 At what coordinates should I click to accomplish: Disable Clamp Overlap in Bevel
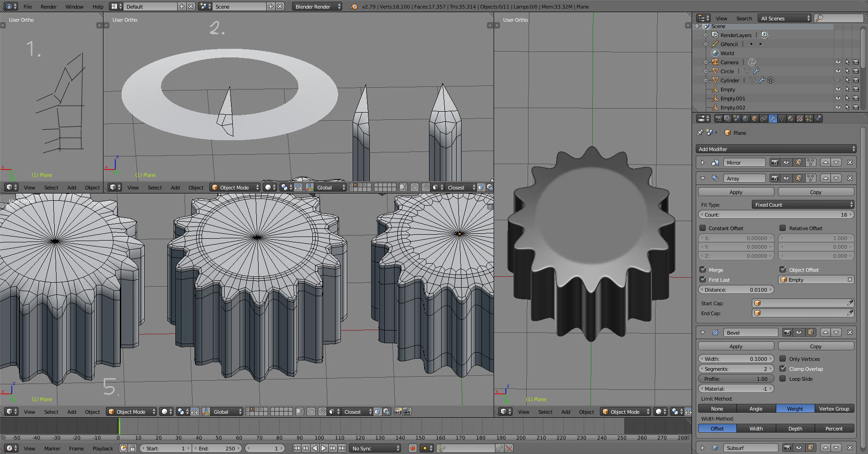pos(783,369)
